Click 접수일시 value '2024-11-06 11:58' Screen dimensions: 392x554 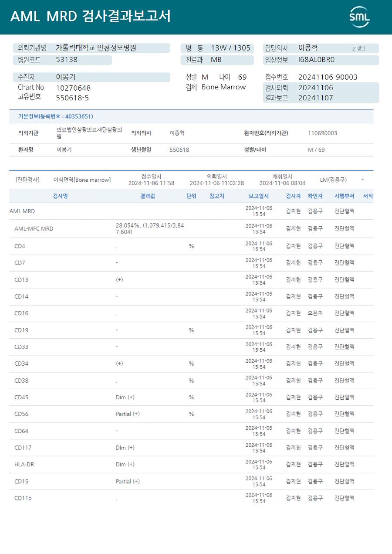tap(151, 183)
